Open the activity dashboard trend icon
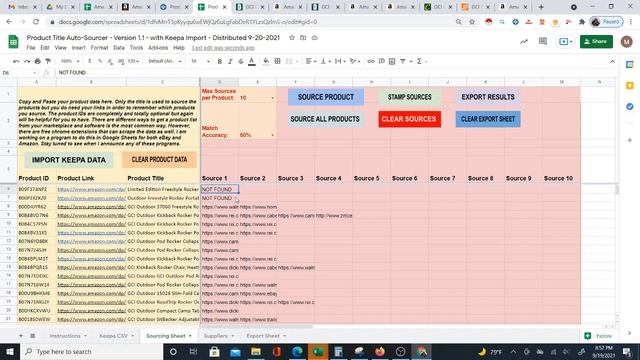The image size is (640, 360). tap(524, 41)
